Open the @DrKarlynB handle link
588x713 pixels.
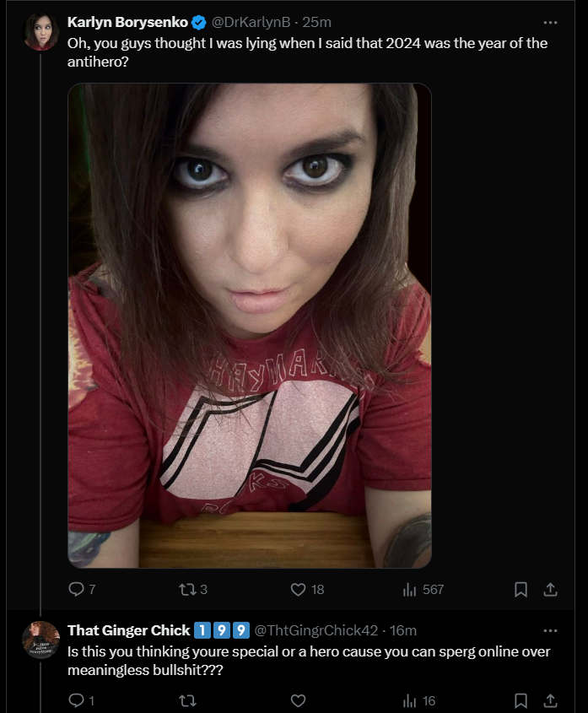[251, 22]
